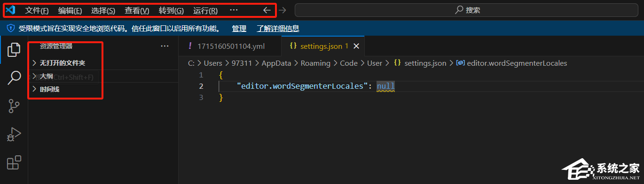The width and height of the screenshot is (644, 184).
Task: Open the 文件(F) menu
Action: [37, 10]
